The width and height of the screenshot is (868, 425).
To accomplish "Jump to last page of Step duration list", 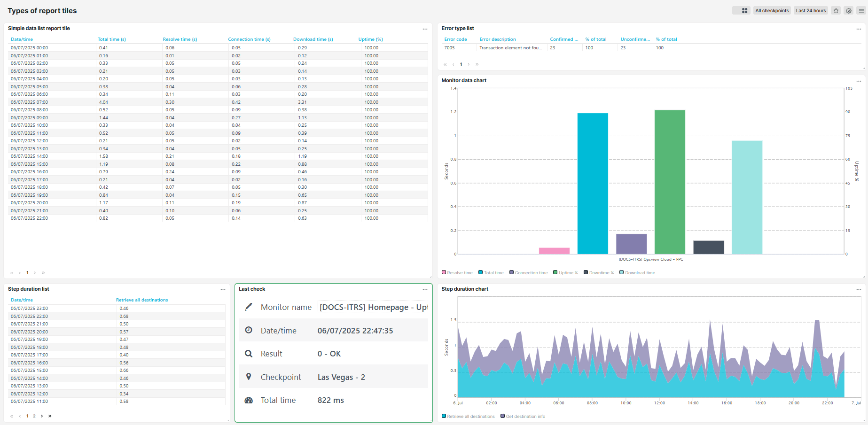I will pyautogui.click(x=50, y=416).
